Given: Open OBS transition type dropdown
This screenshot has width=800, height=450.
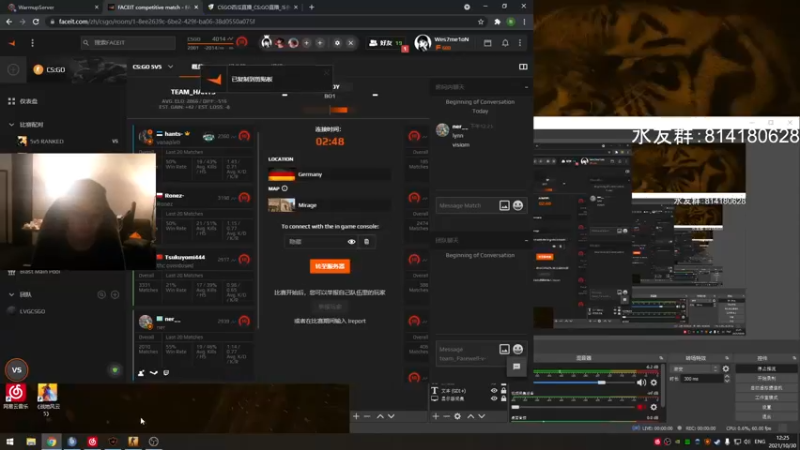Looking at the screenshot, I should 695,368.
